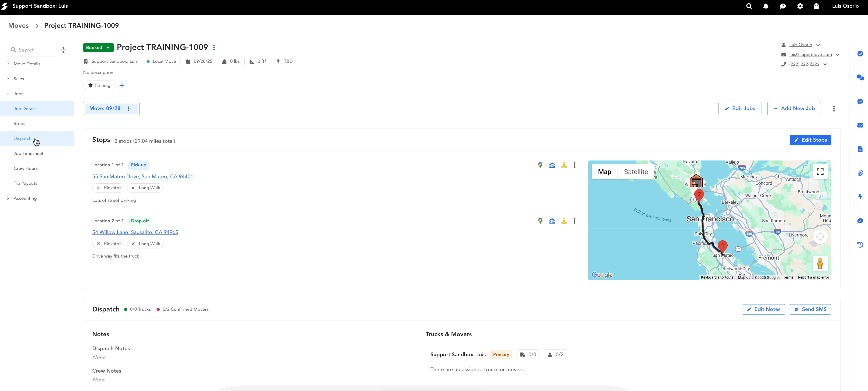Open the SMS panel in right sidebar
This screenshot has width=868, height=391.
(860, 101)
